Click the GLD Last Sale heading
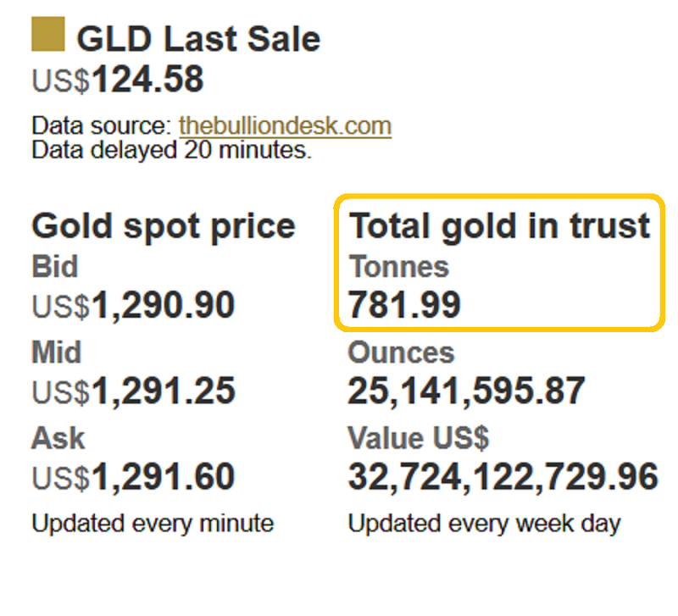Screen dimensions: 678x616 click(198, 39)
